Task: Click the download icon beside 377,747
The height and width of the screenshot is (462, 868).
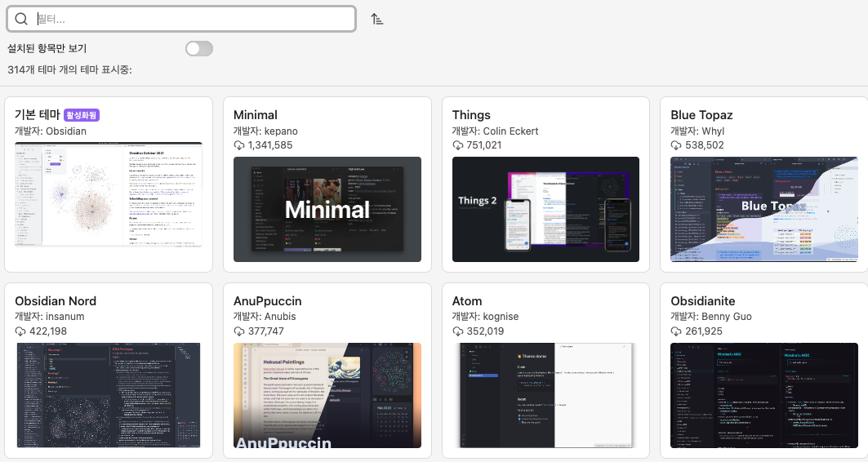Action: [x=239, y=331]
